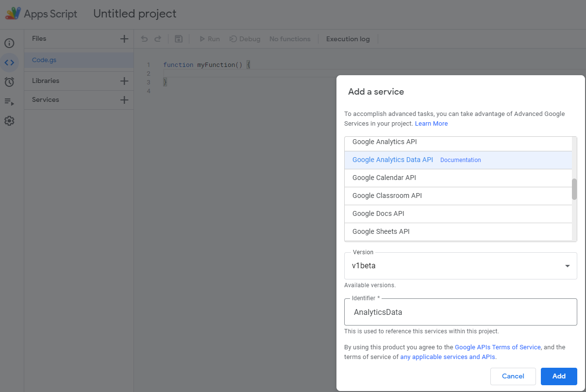Click the Cancel button

click(x=513, y=376)
